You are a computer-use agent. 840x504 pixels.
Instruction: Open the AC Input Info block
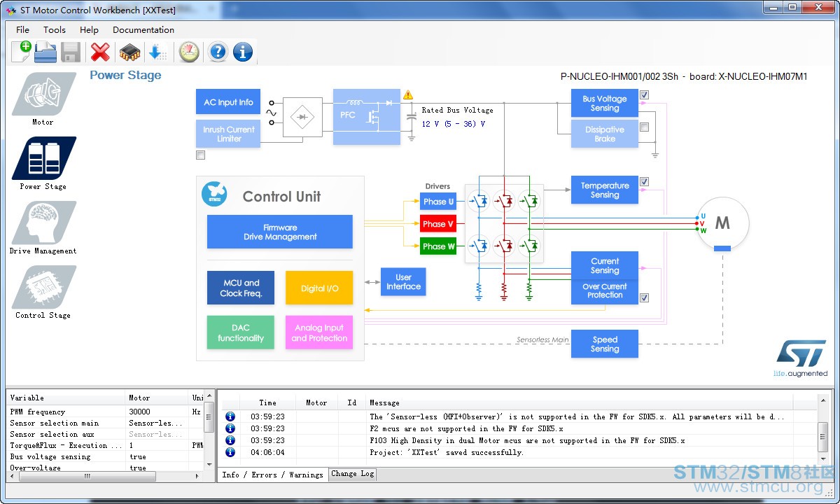coord(228,102)
